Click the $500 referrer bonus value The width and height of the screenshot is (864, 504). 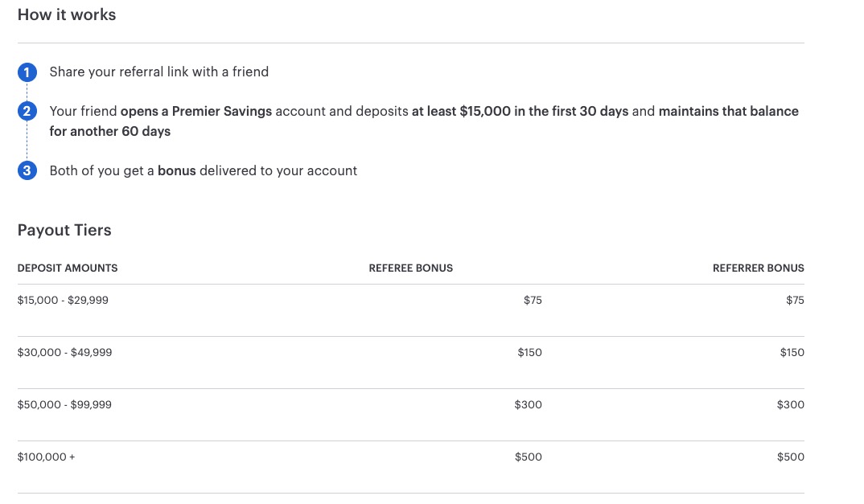790,457
